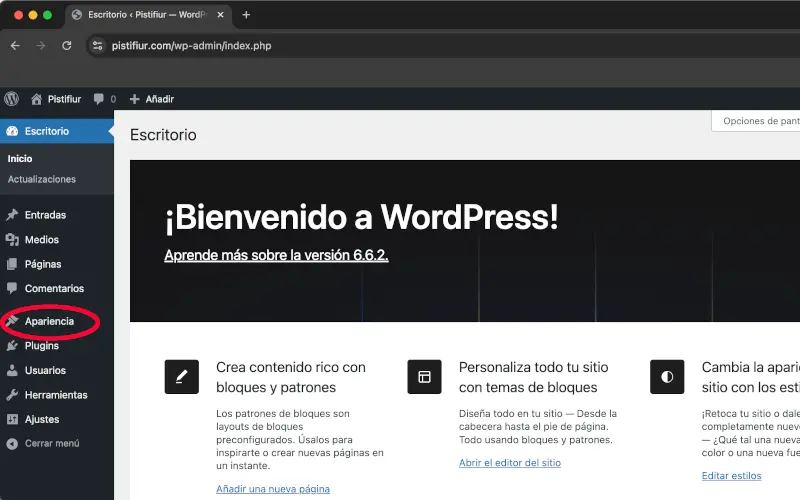Screen dimensions: 800x500
Task: Click the Medios media icon
Action: coord(12,239)
